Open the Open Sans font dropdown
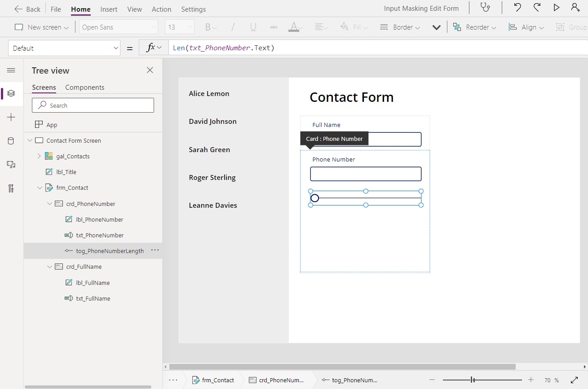The image size is (588, 389). click(118, 27)
